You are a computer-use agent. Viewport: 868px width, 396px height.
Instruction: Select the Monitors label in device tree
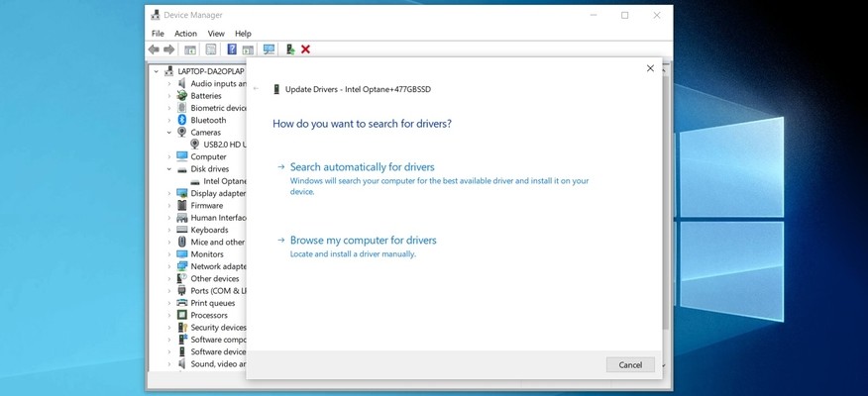point(207,253)
